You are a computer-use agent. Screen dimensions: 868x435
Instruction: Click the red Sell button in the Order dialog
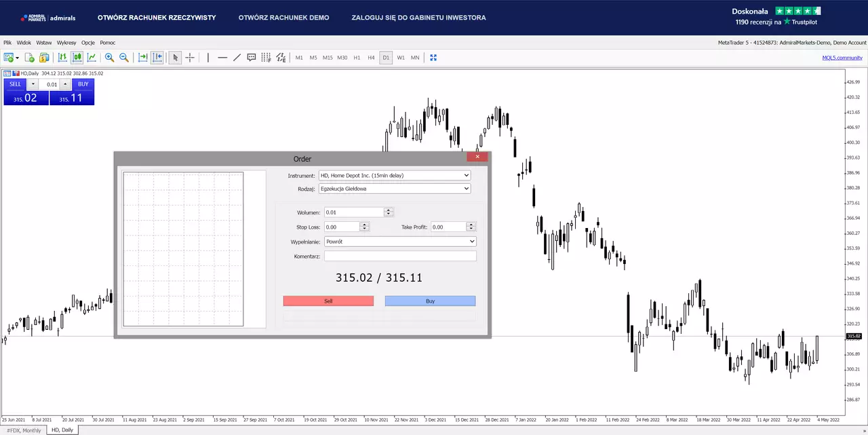click(x=328, y=301)
